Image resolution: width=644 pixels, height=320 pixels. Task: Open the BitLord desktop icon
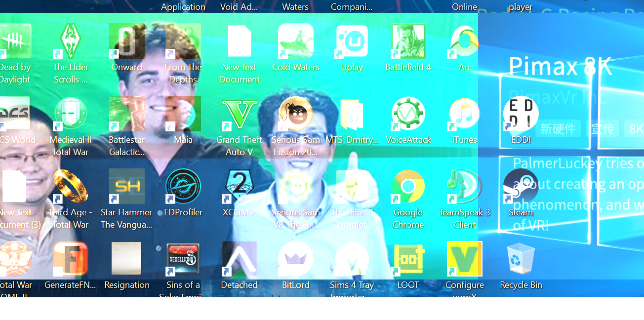click(x=296, y=259)
